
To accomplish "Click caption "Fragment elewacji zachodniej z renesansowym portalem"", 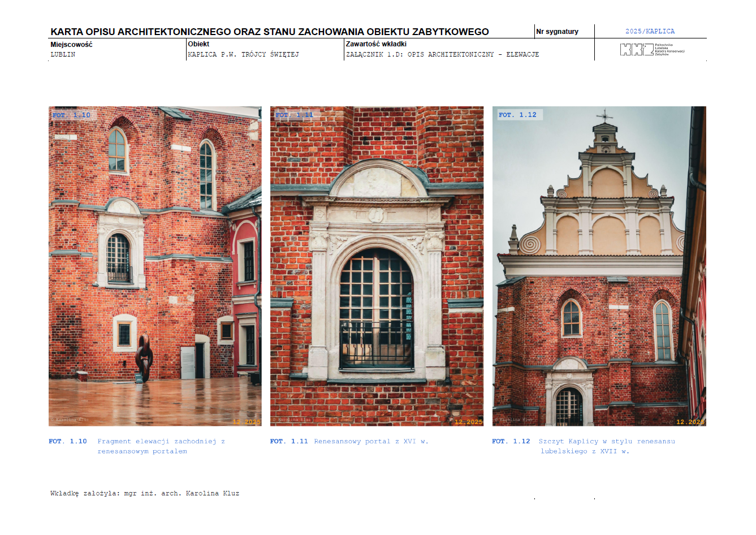I will [x=161, y=446].
